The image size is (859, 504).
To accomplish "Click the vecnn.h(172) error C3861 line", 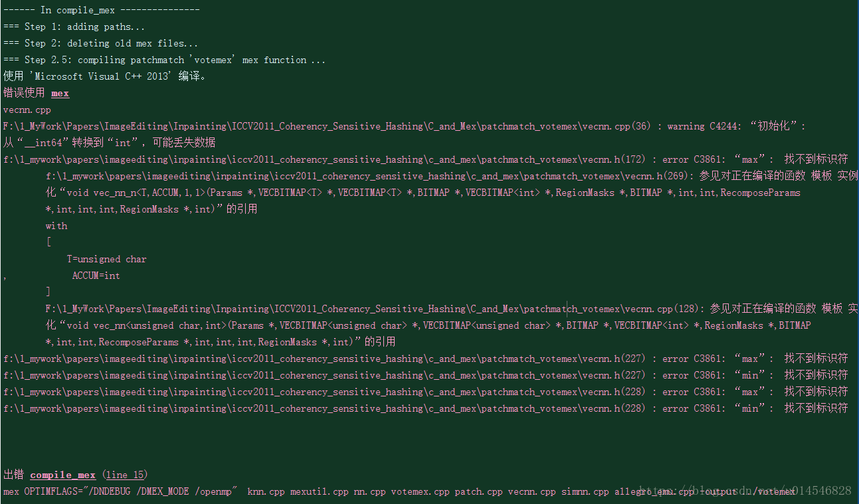I will pyautogui.click(x=425, y=159).
